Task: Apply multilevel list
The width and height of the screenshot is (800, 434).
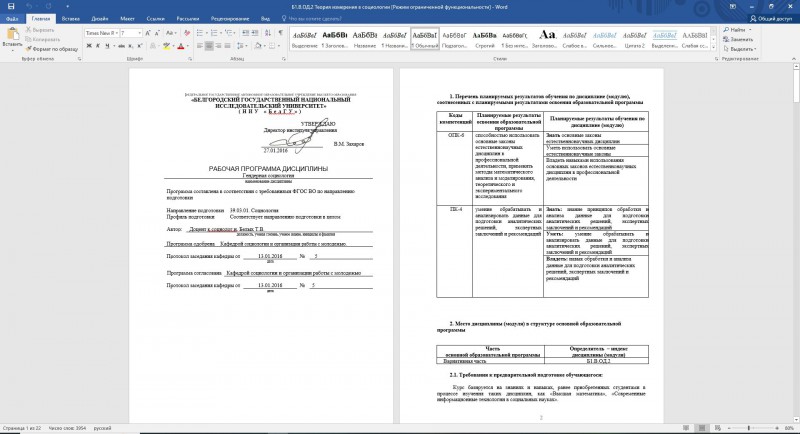Action: point(230,33)
